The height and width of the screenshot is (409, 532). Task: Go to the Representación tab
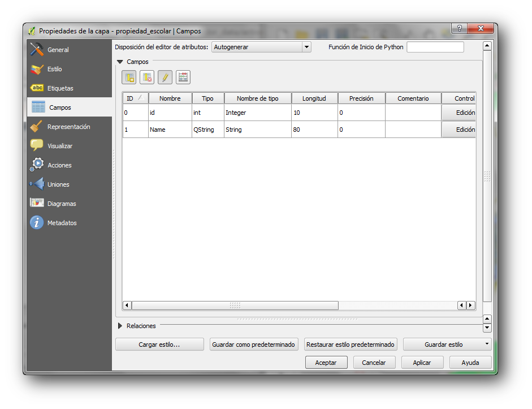pos(69,127)
